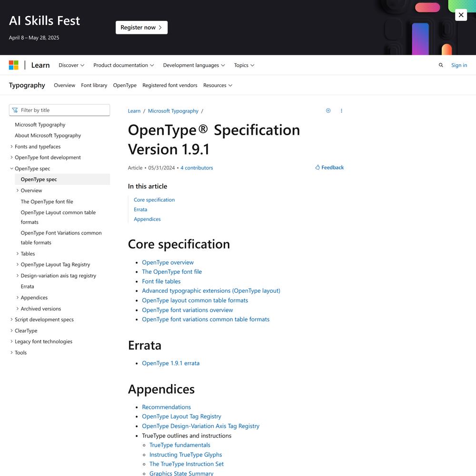Open Instructing TrueType Glyphs link
This screenshot has width=476, height=476.
186,455
